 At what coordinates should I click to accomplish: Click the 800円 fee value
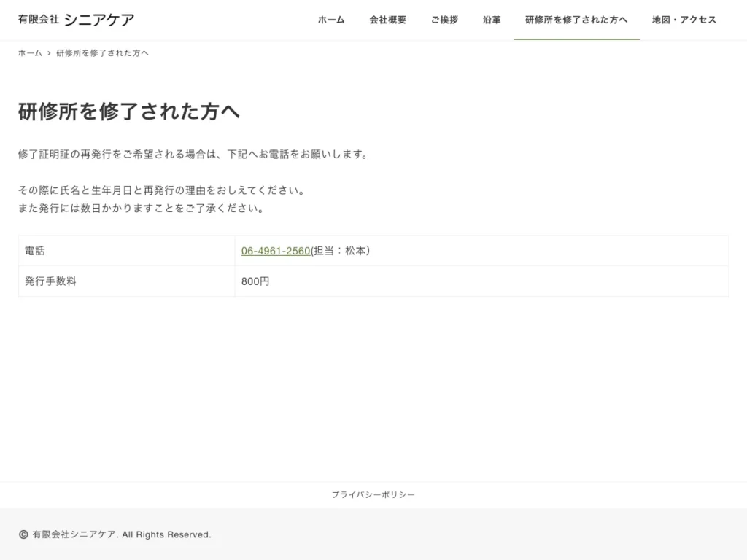point(255,281)
